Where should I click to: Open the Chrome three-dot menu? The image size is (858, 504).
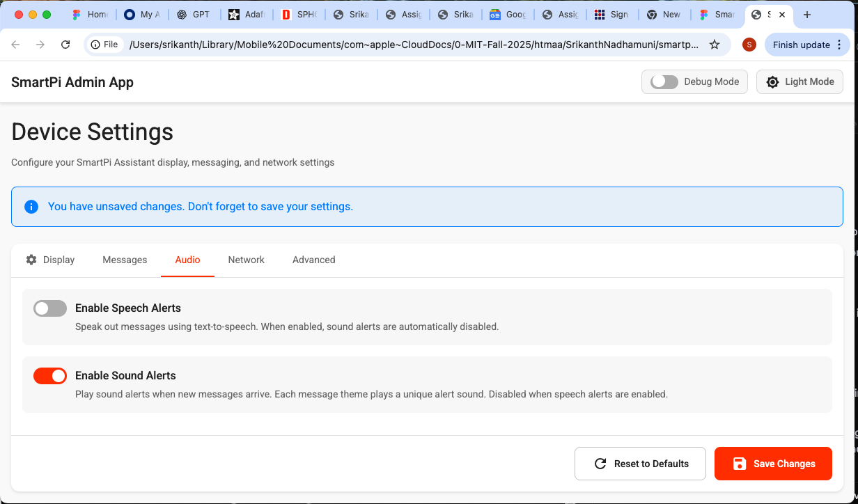point(840,44)
